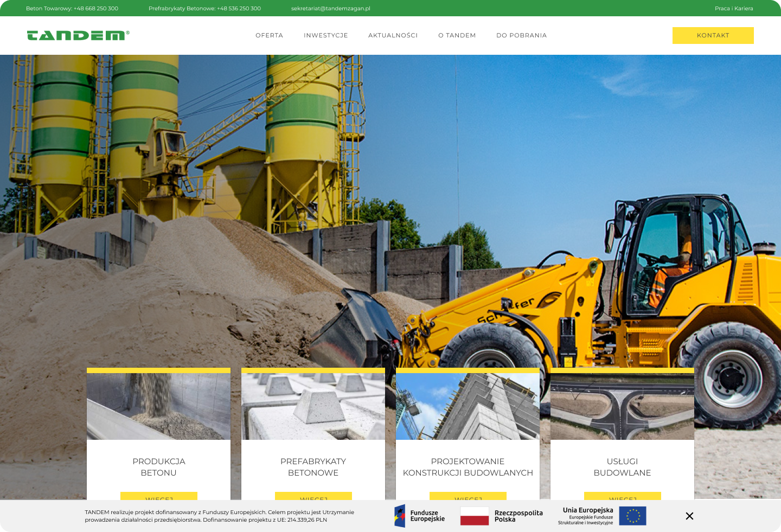Click WIĘCEJ under PROJEKTOWANIE KONSTRUKCJI BUDOWLANYCH
This screenshot has width=781, height=532.
[468, 499]
